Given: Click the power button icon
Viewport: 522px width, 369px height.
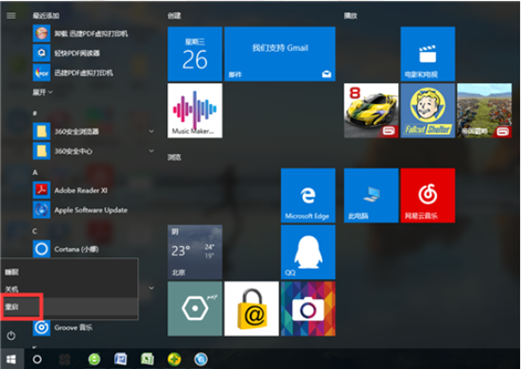Looking at the screenshot, I should (11, 335).
